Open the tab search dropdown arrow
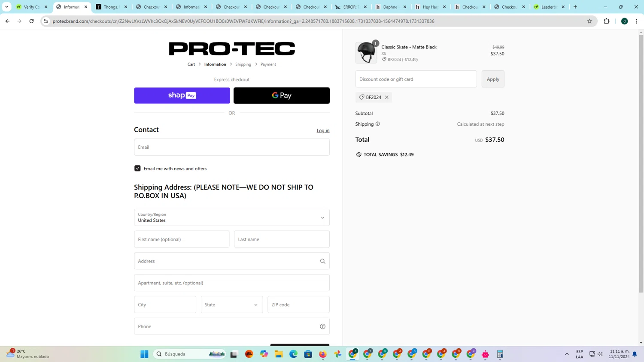Image resolution: width=644 pixels, height=362 pixels. point(6,7)
